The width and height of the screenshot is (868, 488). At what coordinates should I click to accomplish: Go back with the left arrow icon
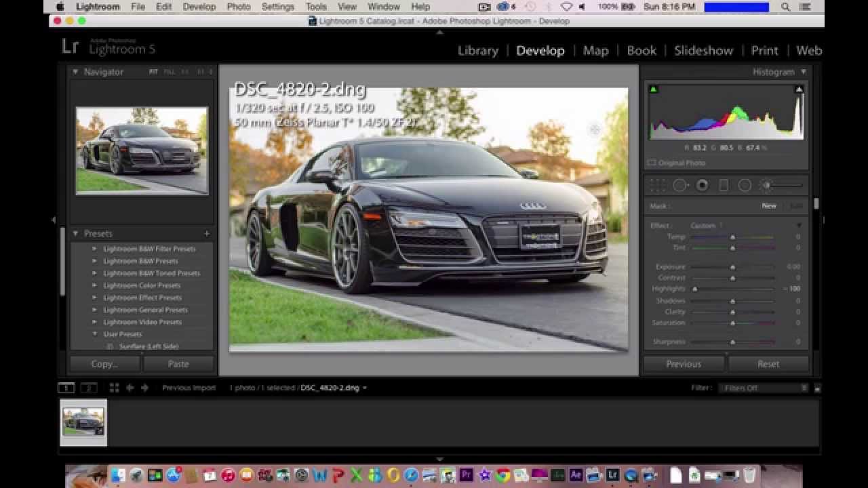pos(130,388)
